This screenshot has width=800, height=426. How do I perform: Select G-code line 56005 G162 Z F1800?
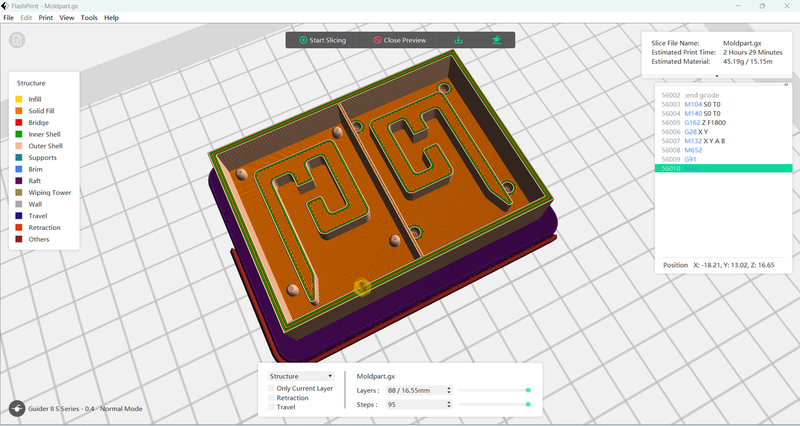pos(723,122)
